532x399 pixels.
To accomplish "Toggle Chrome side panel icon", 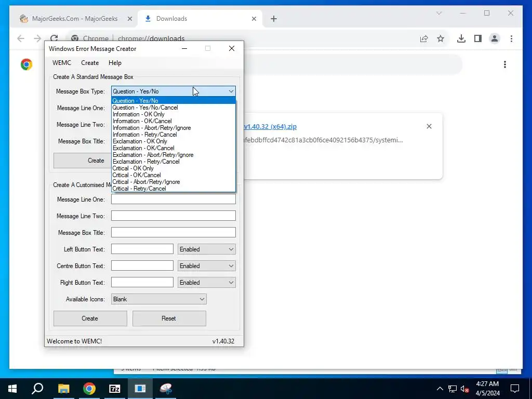I will click(x=478, y=38).
